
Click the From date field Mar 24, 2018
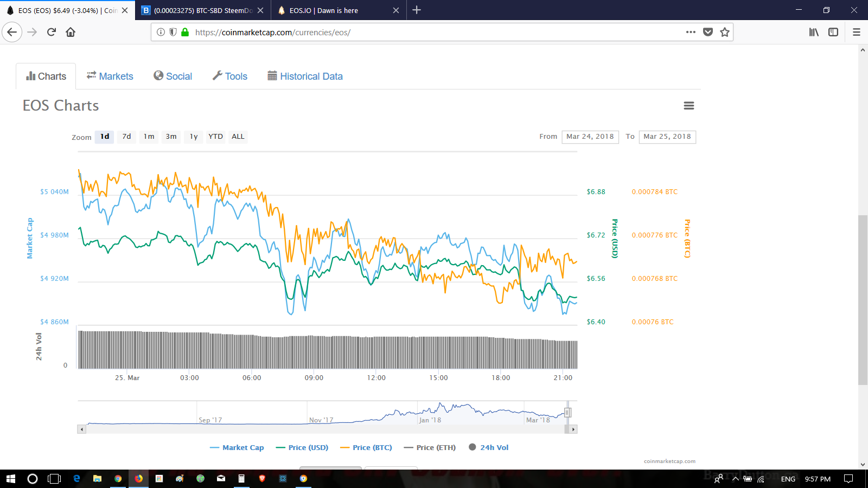(x=590, y=137)
